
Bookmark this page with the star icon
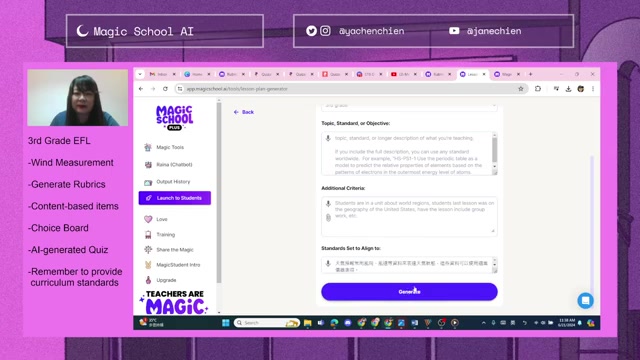(521, 89)
